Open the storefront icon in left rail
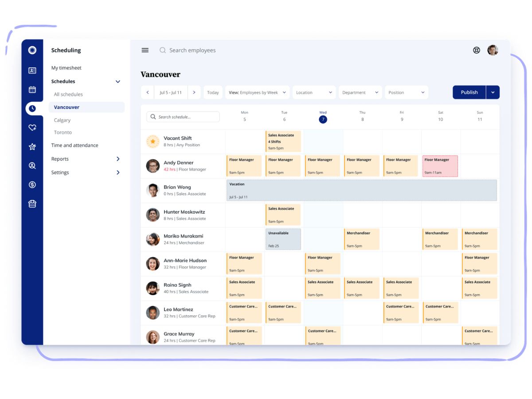The width and height of the screenshot is (532, 399). (32, 204)
